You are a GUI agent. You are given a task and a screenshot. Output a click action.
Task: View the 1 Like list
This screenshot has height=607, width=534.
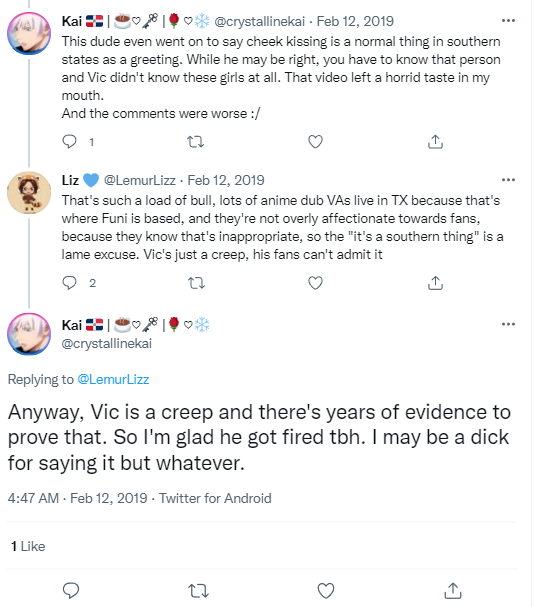coord(28,546)
